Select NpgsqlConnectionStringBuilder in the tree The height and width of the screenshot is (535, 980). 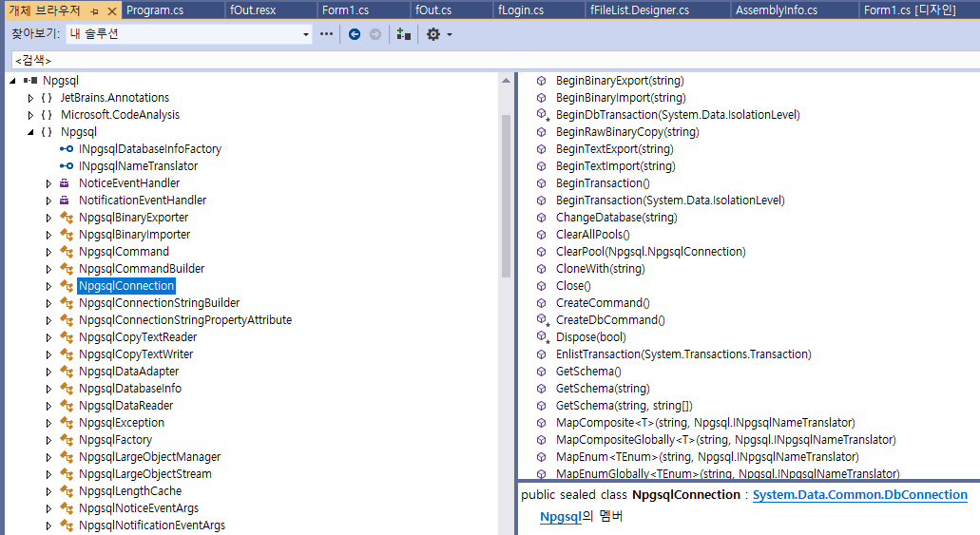[x=159, y=303]
